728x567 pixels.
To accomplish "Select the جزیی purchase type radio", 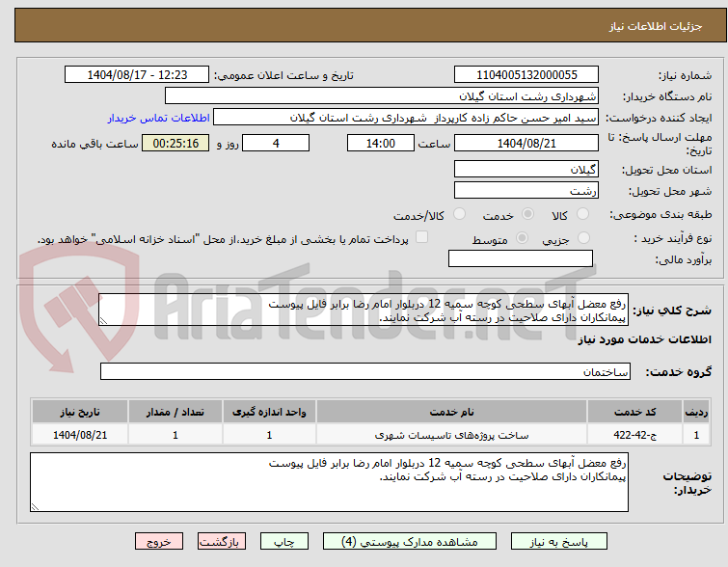I will pyautogui.click(x=583, y=238).
